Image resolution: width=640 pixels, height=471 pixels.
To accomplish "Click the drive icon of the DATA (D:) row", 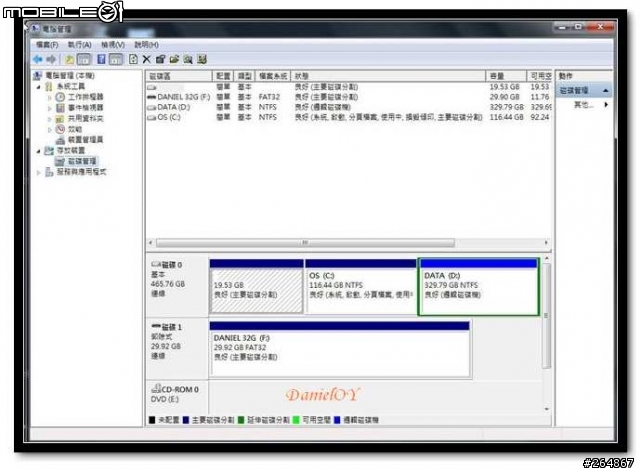I will click(x=151, y=107).
